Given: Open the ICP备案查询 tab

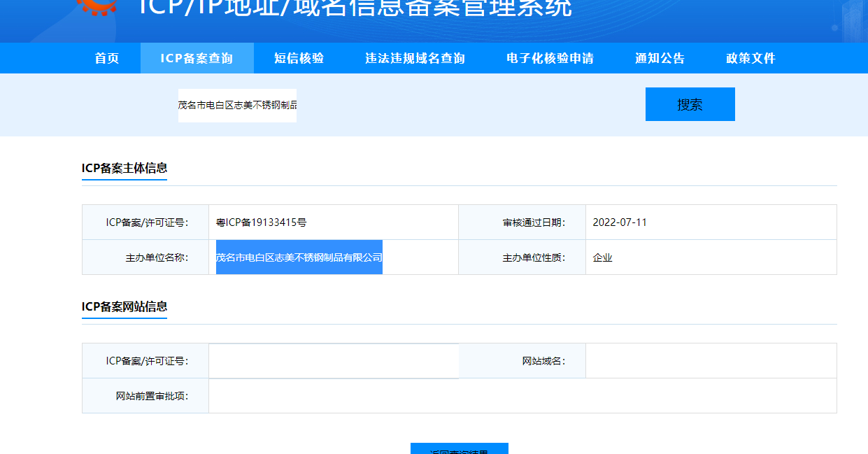Looking at the screenshot, I should 197,58.
